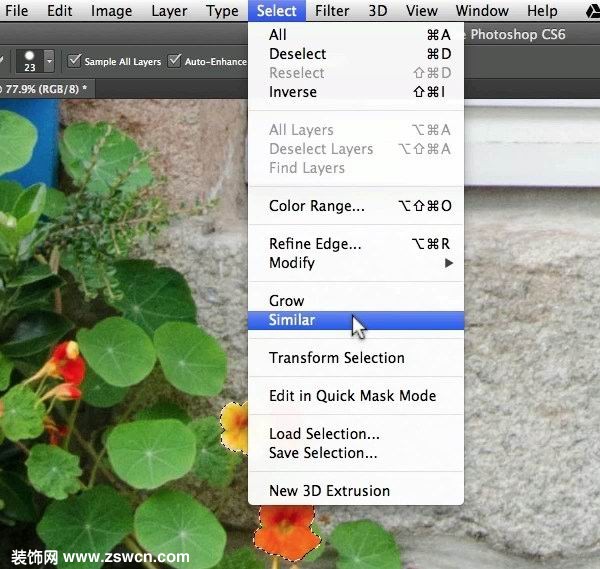The image size is (600, 569).
Task: Choose New 3D Extrusion
Action: point(356,491)
